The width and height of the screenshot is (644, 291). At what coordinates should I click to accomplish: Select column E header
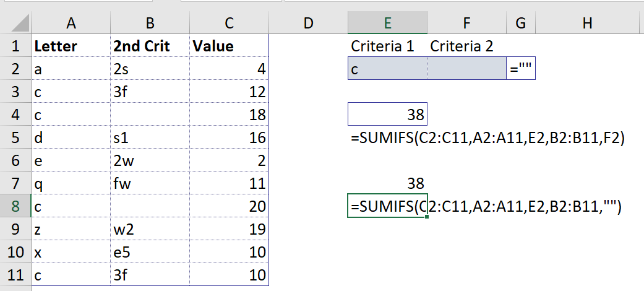[x=387, y=23]
